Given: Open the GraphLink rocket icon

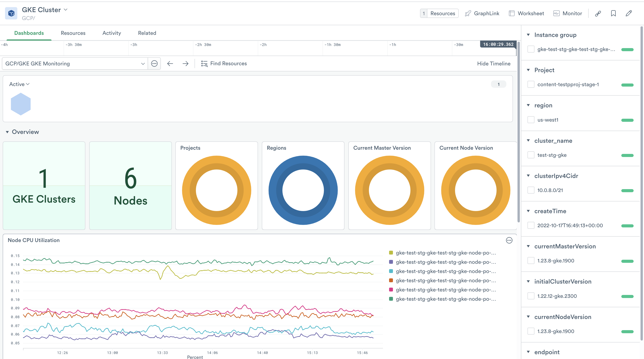Looking at the screenshot, I should tap(468, 13).
